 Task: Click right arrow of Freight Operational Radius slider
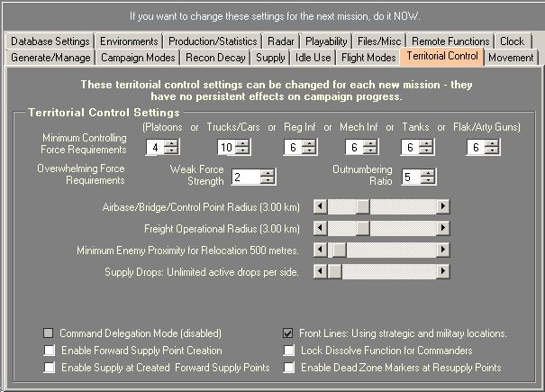(x=442, y=227)
